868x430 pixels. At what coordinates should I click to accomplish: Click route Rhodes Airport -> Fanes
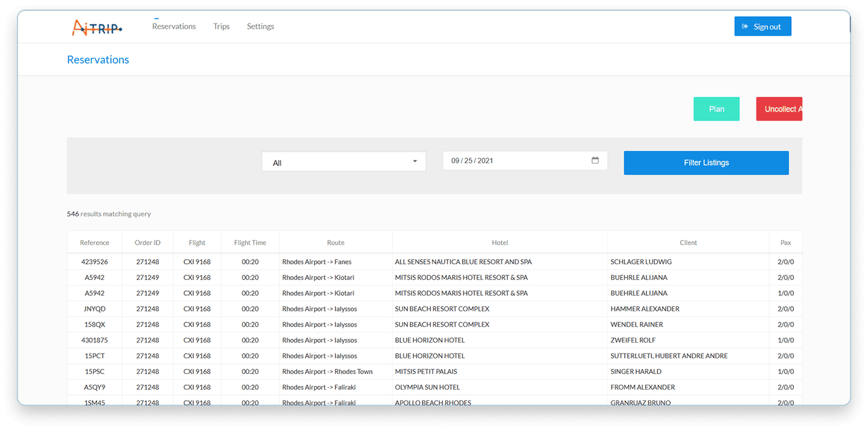[x=317, y=262]
